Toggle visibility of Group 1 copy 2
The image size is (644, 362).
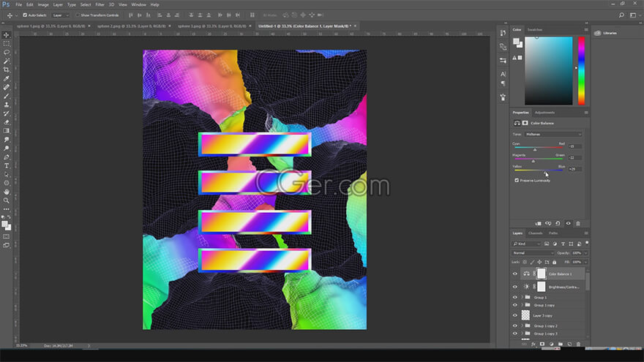tap(515, 325)
